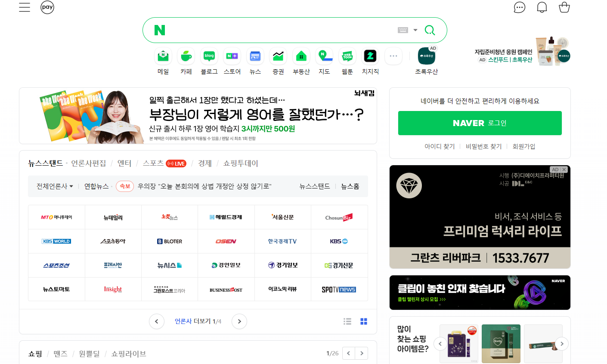Screen dimensions: 607x364
Task: Click the 언론사 더보기 link
Action: (192, 321)
